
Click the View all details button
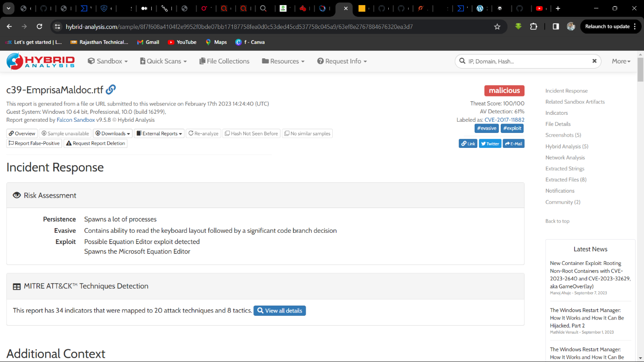[x=280, y=311]
